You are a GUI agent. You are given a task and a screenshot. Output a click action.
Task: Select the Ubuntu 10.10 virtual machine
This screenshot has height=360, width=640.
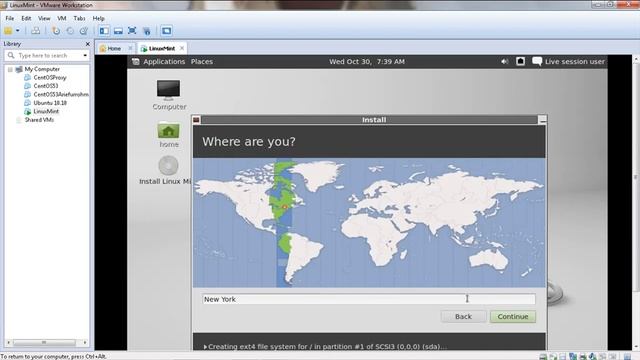50,102
